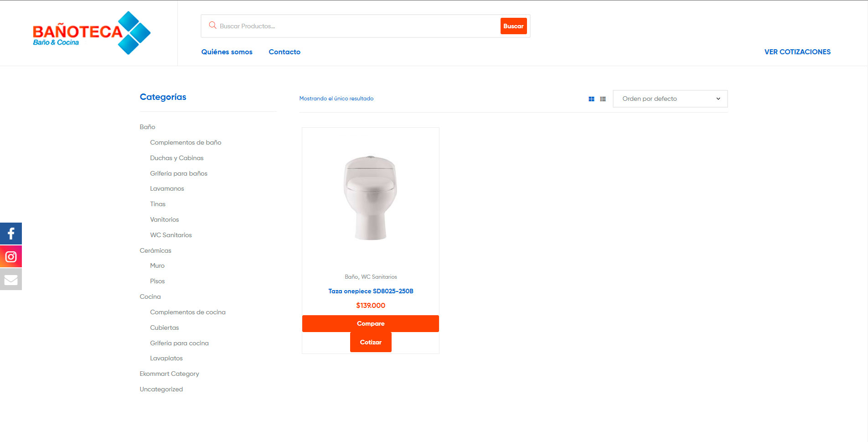This screenshot has width=868, height=442.
Task: Open Quiénes somos menu item
Action: (227, 52)
